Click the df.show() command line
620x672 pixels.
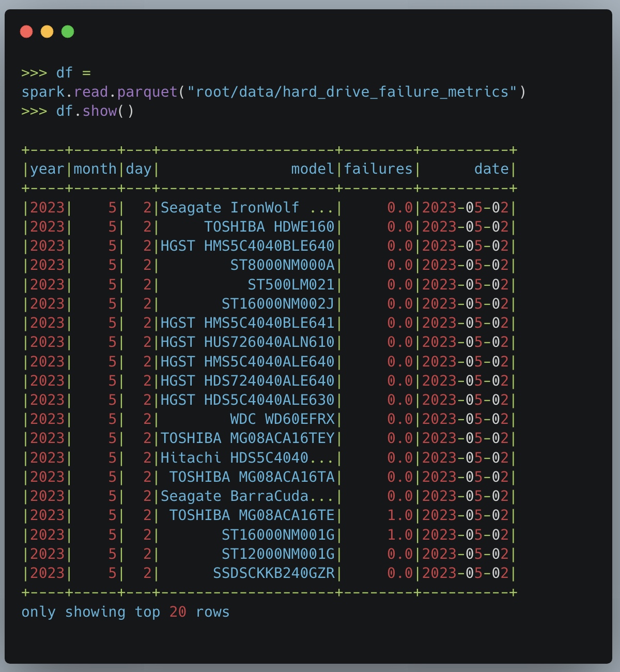[x=95, y=111]
